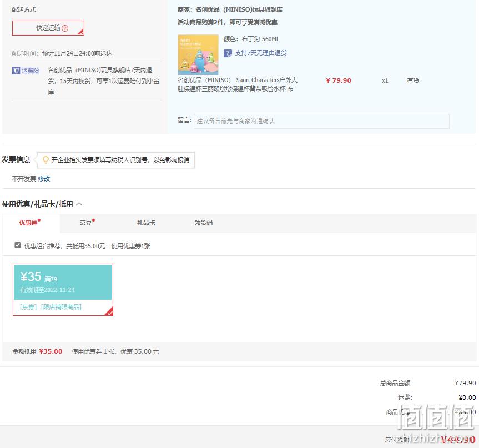Click the question mark help icon beside 快递运输

coord(65,28)
